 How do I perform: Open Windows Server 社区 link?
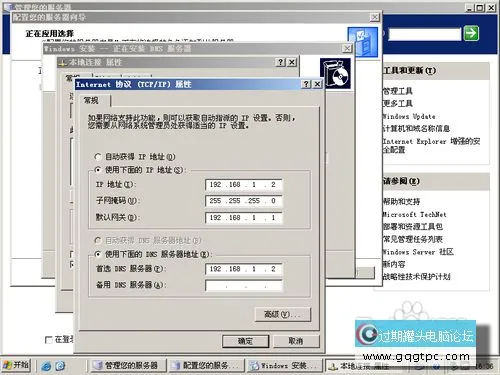[418, 252]
